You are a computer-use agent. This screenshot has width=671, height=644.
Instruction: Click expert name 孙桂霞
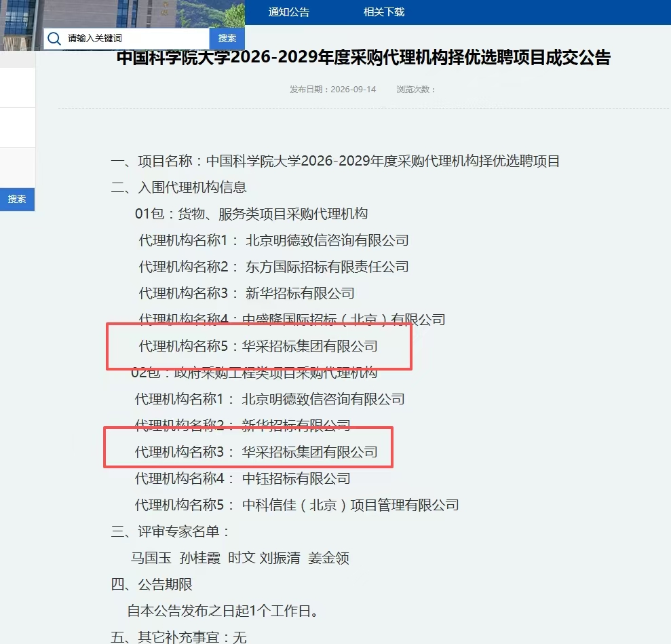pos(200,558)
